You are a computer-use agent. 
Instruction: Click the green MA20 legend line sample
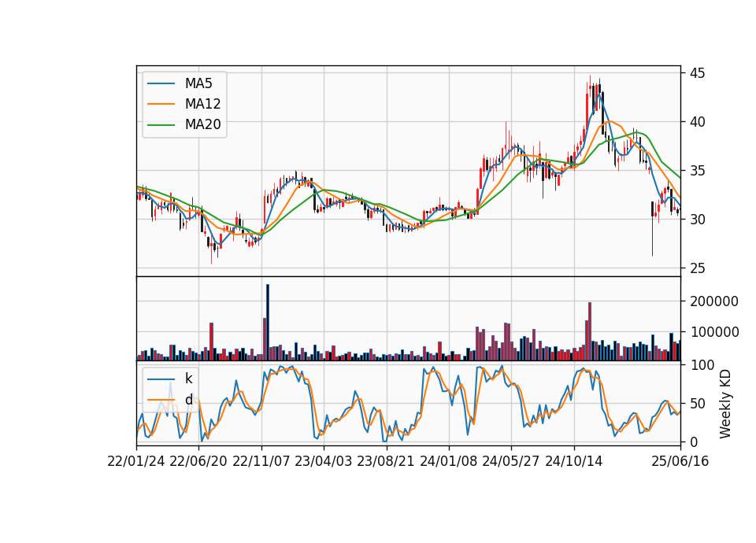pos(161,125)
